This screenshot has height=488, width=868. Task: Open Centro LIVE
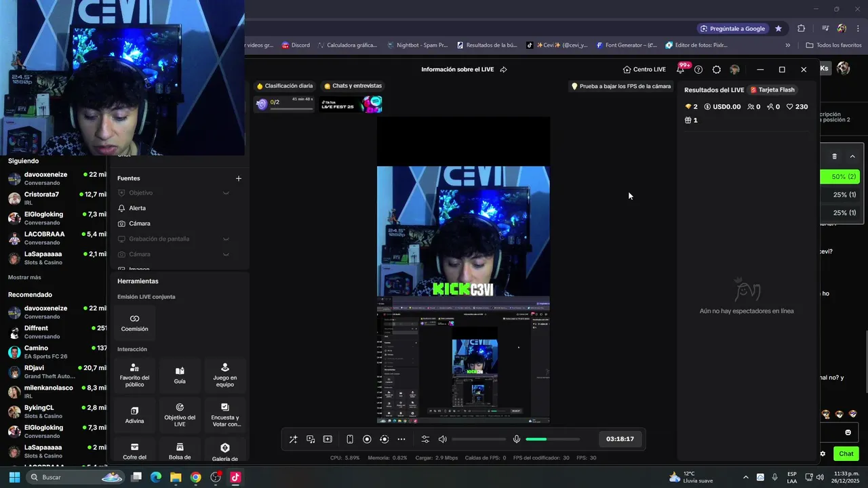[x=644, y=69]
